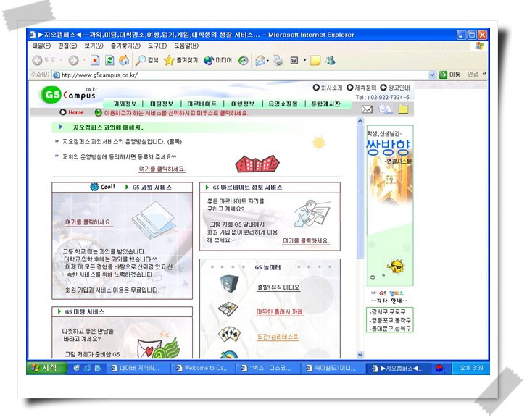Expand address bar history dropdown
Viewport: 527px width, 420px height.
tap(432, 75)
